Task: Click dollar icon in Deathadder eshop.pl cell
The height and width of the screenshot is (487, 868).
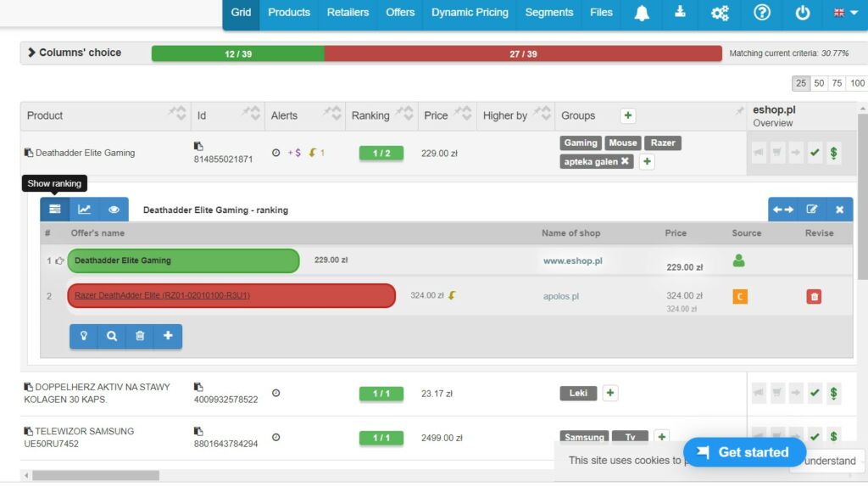Action: point(834,153)
